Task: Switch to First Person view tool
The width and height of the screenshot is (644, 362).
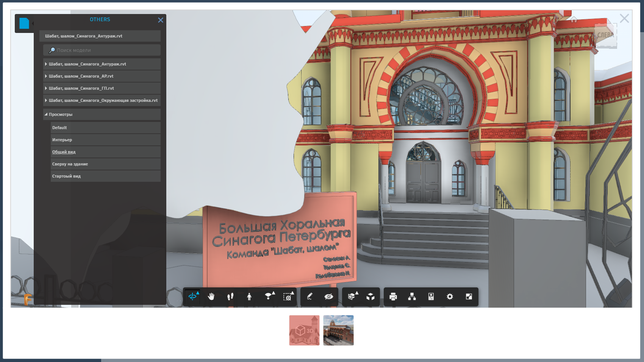Action: pyautogui.click(x=249, y=296)
